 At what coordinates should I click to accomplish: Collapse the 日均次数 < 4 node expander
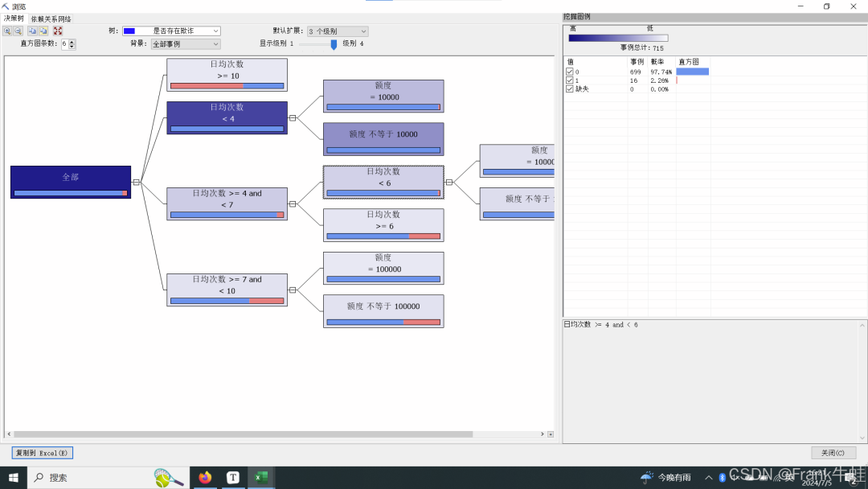pos(293,118)
